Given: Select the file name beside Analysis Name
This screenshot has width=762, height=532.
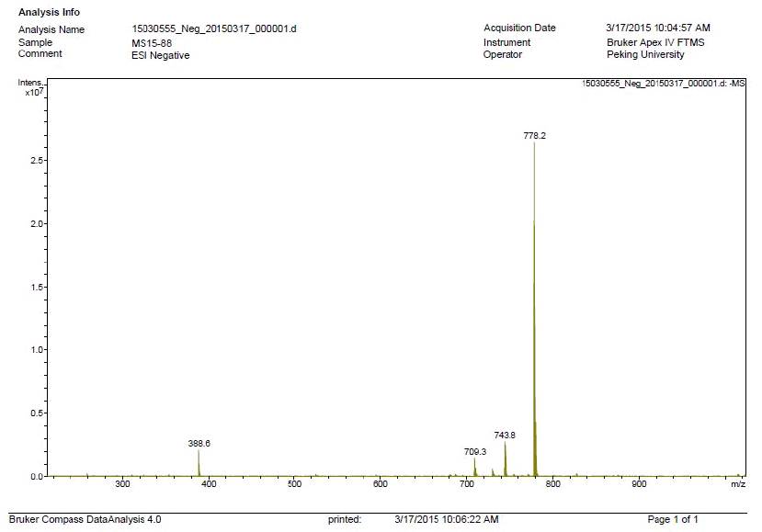Looking at the screenshot, I should tap(214, 28).
